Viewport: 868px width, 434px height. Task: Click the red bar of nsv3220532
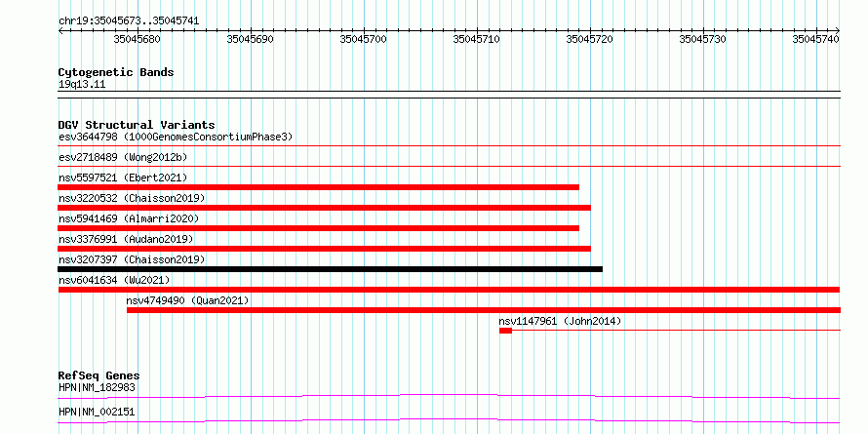(325, 208)
